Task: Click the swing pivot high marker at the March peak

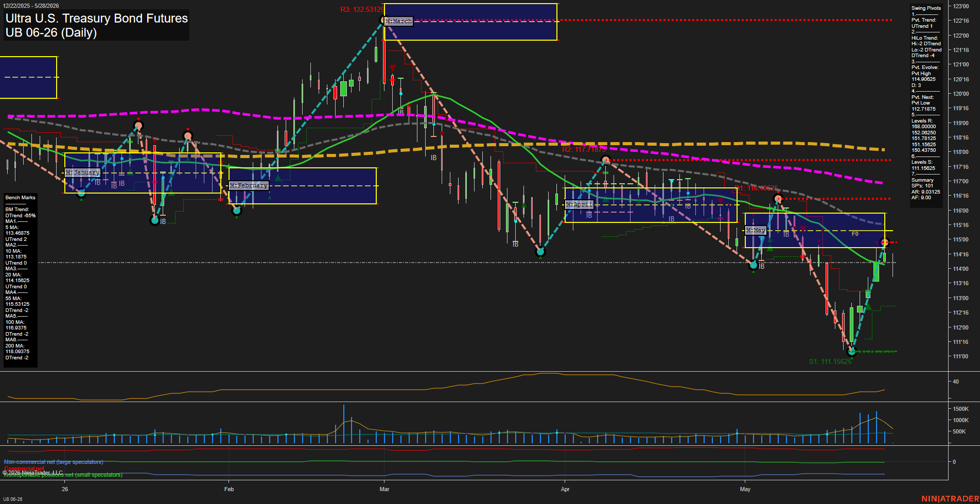Action: [383, 21]
